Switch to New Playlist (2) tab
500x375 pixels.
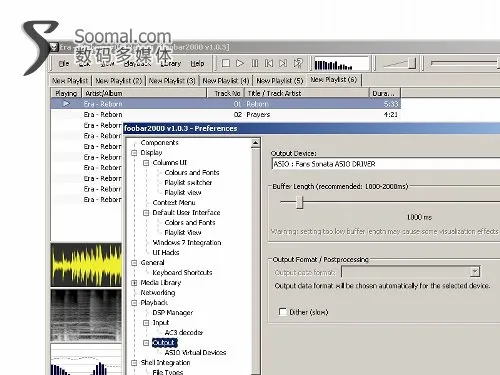click(x=119, y=81)
